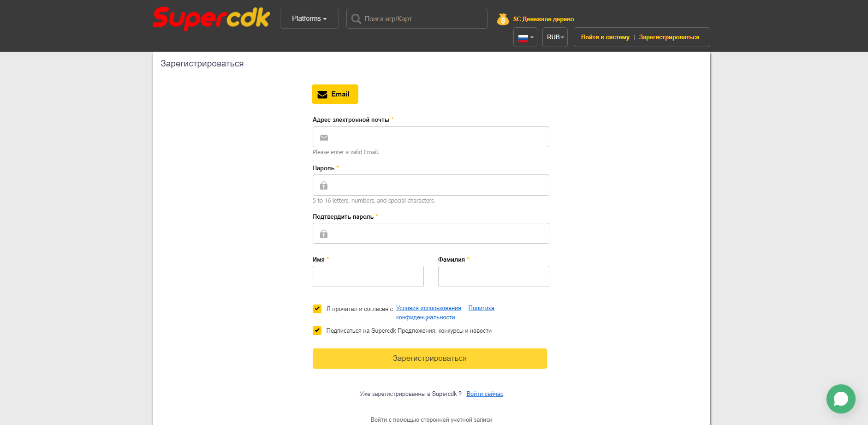Click the Russian flag icon
The image size is (868, 425).
(x=523, y=38)
